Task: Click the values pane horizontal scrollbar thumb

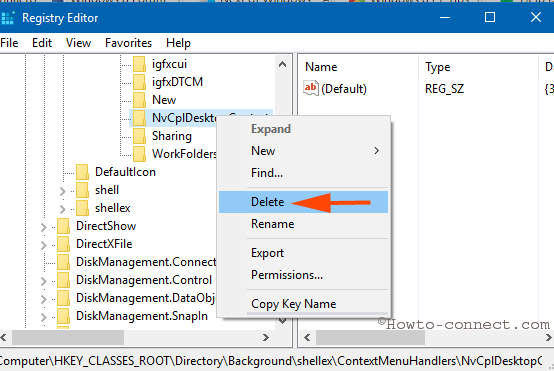Action: [370, 337]
